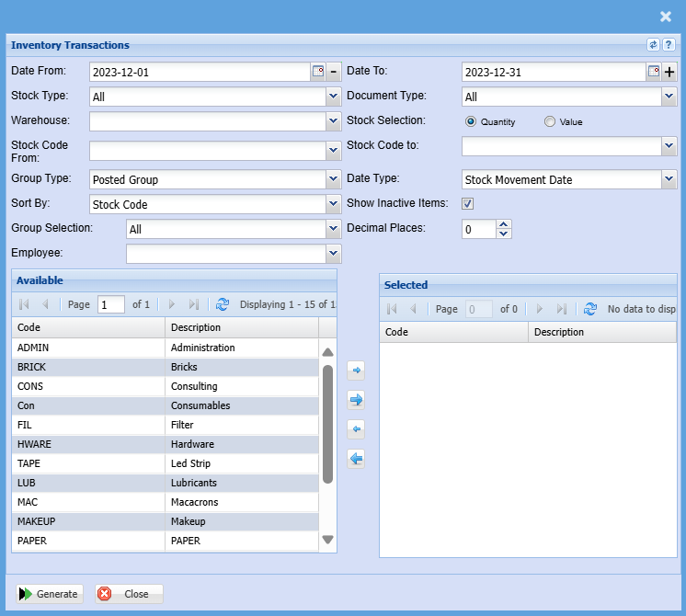The height and width of the screenshot is (616, 686).
Task: Remove all groups from Selected list
Action: 356,459
